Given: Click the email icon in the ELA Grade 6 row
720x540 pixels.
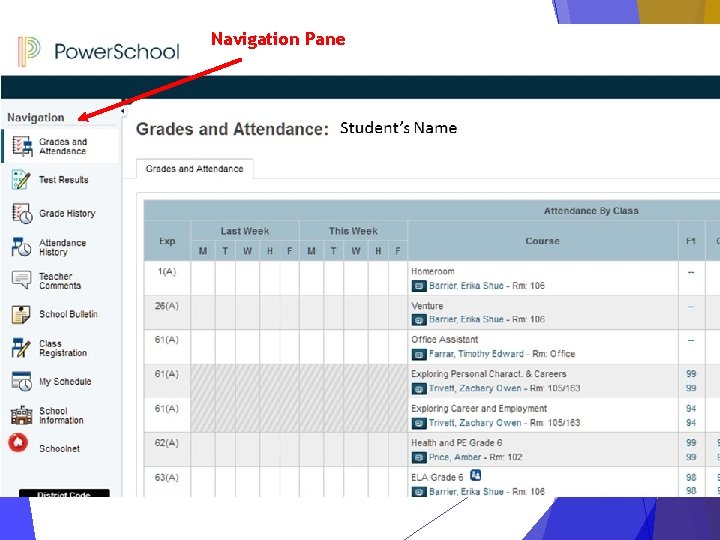Looking at the screenshot, I should pos(419,491).
